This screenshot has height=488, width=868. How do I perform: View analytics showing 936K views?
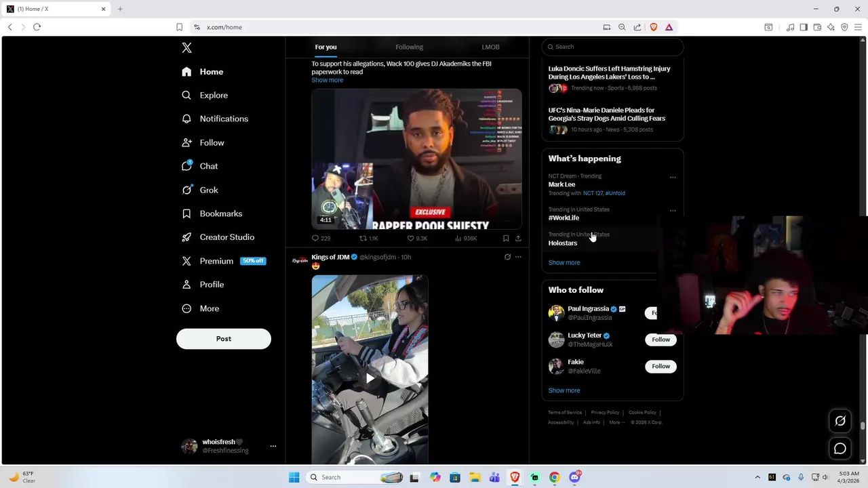(465, 239)
